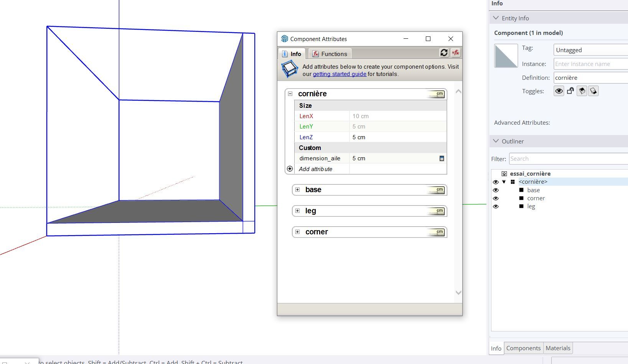
Task: Open the Tag dropdown showing Untagged
Action: (591, 50)
